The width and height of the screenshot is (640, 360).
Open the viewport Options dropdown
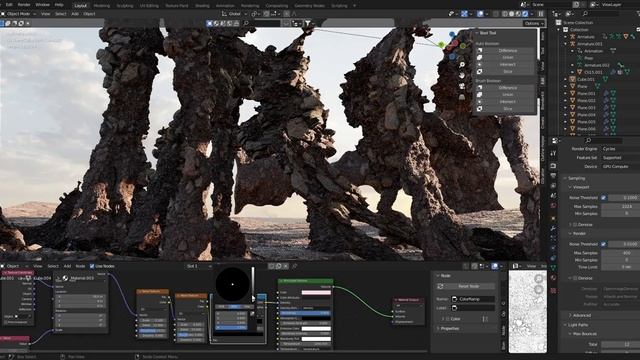[533, 23]
